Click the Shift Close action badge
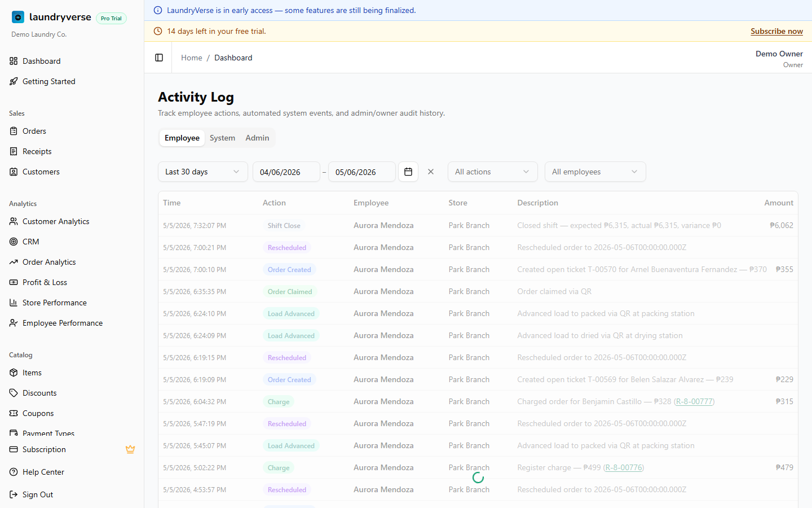The image size is (812, 508). coord(284,225)
